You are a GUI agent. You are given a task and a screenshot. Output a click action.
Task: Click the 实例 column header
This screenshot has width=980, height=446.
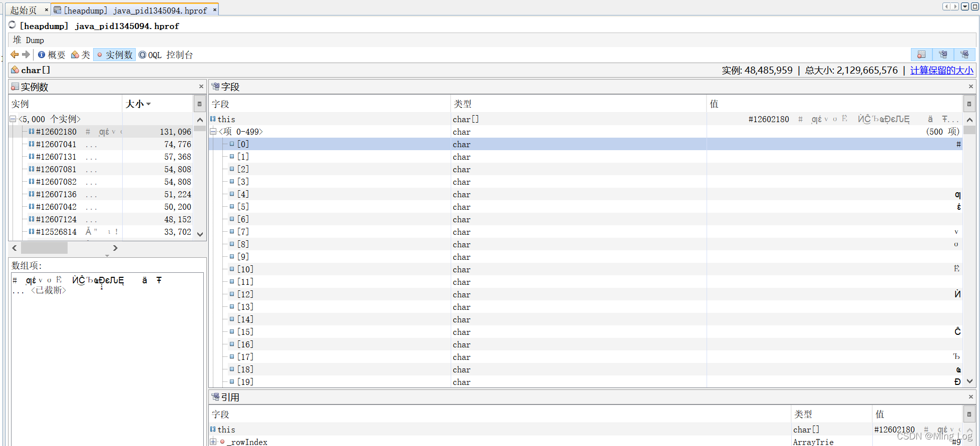[x=66, y=104]
